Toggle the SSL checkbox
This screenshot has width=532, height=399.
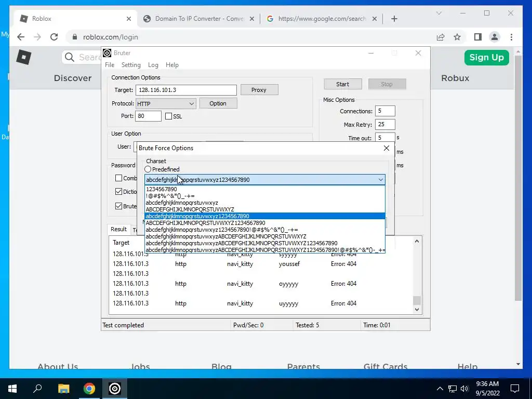(169, 116)
